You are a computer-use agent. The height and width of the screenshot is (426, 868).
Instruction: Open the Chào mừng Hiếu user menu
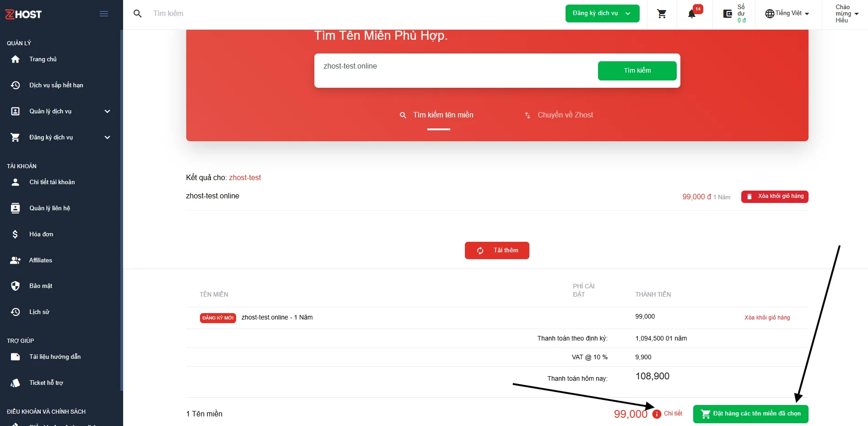click(846, 14)
